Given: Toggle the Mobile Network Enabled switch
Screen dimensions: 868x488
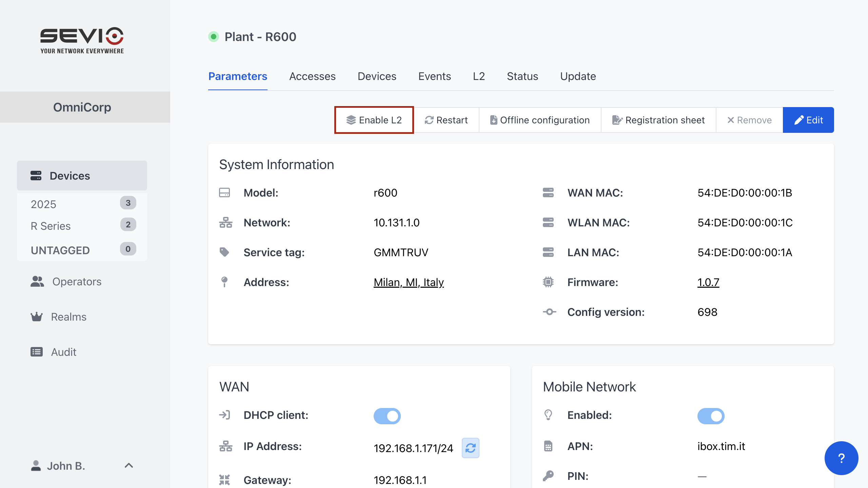Looking at the screenshot, I should pyautogui.click(x=711, y=416).
